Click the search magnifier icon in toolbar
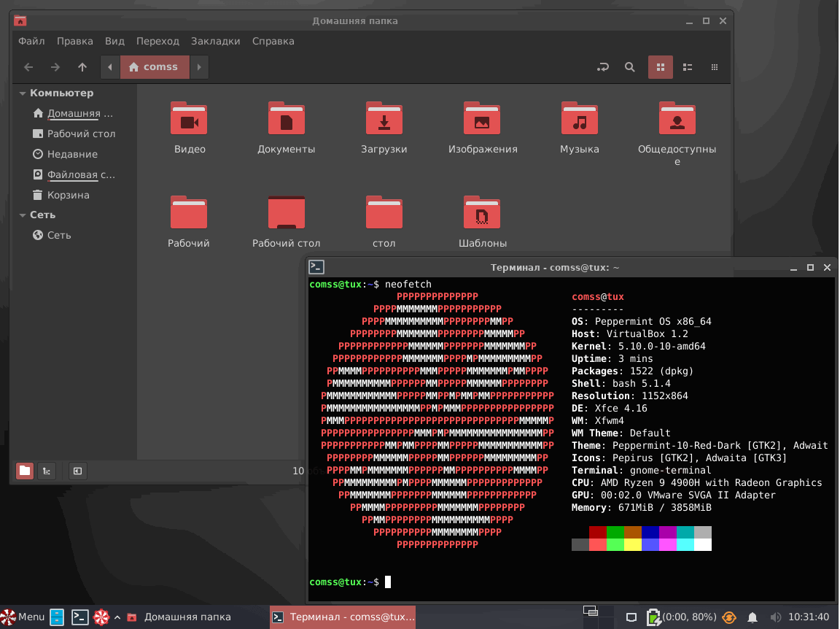Viewport: 840px width, 629px height. coord(630,67)
